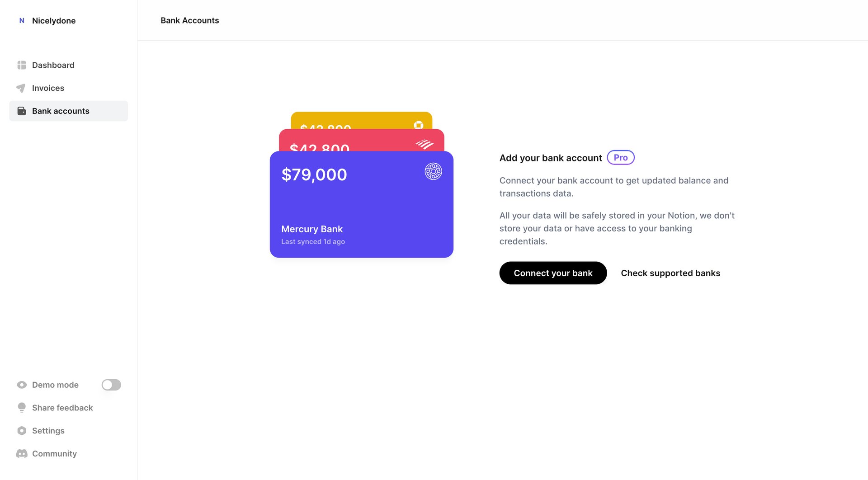The image size is (868, 480).
Task: Click the Share feedback lightbulb icon
Action: point(21,408)
